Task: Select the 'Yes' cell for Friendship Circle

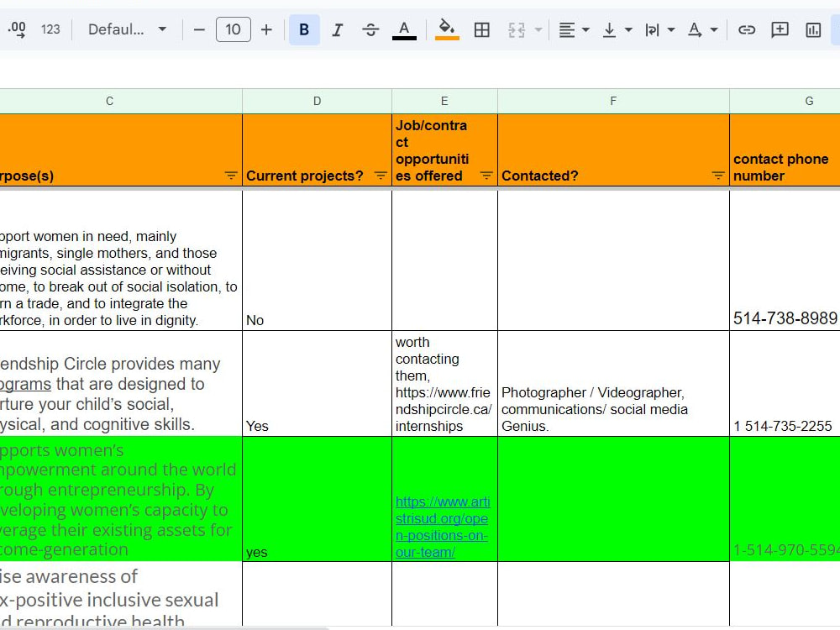Action: click(318, 384)
